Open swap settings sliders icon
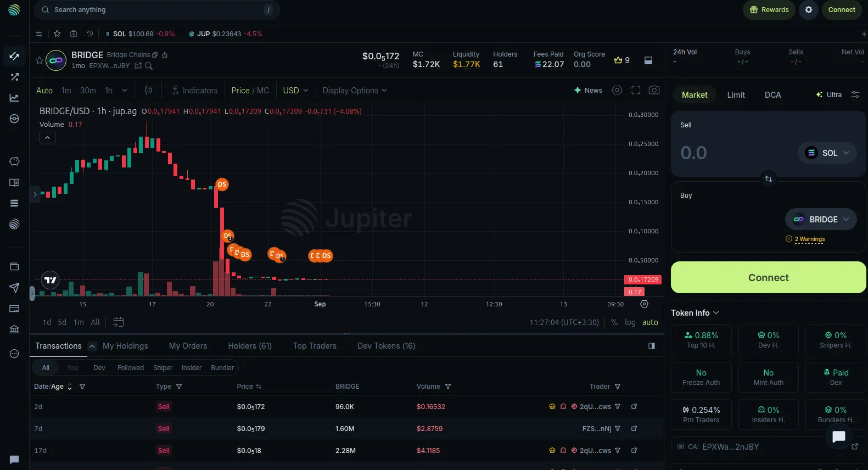The image size is (868, 470). tap(855, 94)
